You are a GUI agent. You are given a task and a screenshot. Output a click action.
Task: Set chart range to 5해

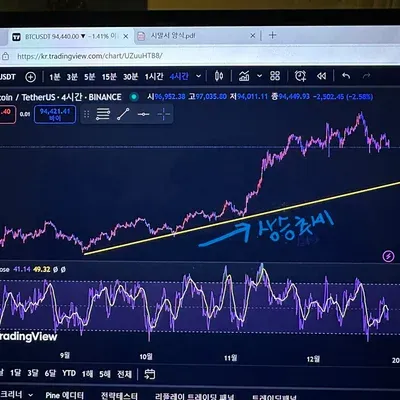point(105,374)
